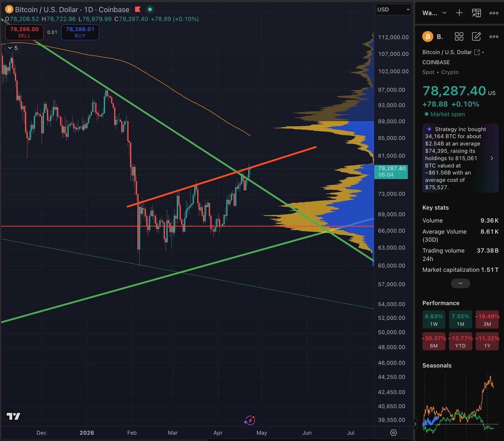
Task: Select the 1W performance tile showing 6.63%
Action: [x=434, y=320]
